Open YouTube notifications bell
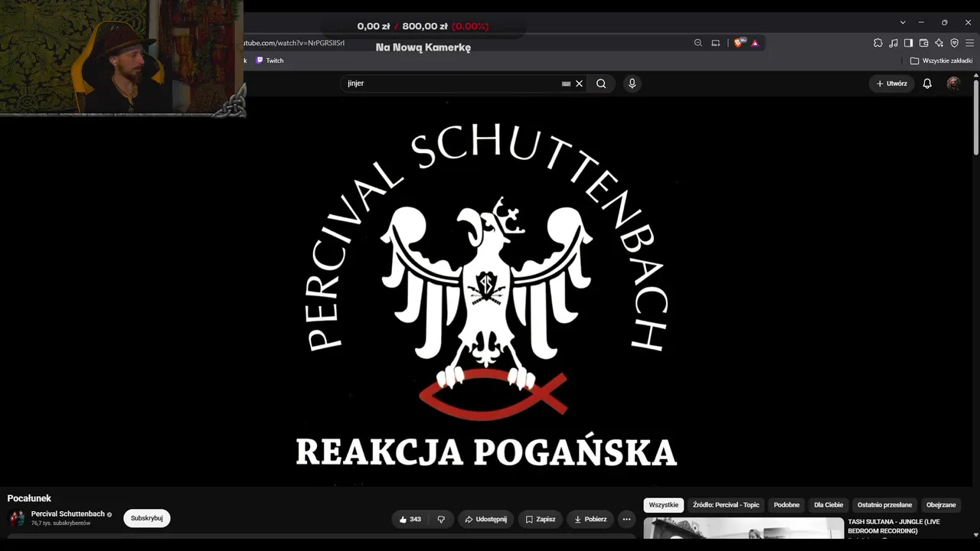 pos(927,83)
